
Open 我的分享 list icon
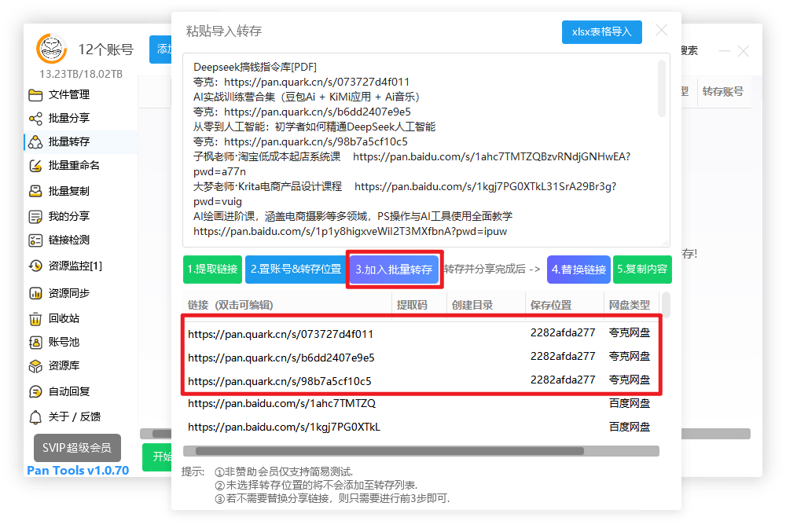pos(35,216)
